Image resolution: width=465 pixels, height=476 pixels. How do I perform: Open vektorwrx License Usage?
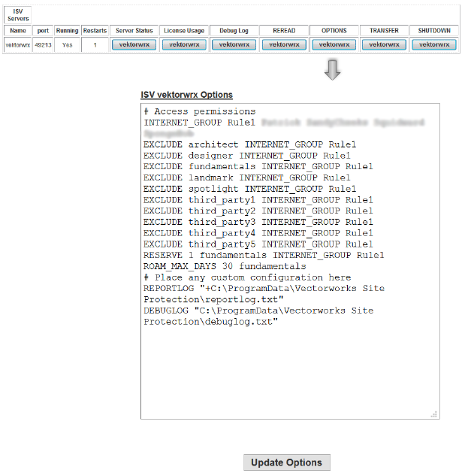tap(184, 44)
